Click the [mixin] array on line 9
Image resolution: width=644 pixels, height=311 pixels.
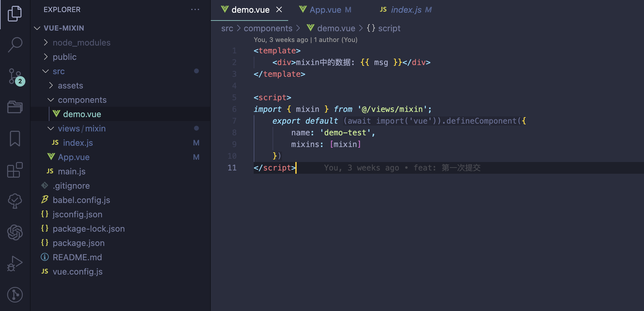[345, 144]
